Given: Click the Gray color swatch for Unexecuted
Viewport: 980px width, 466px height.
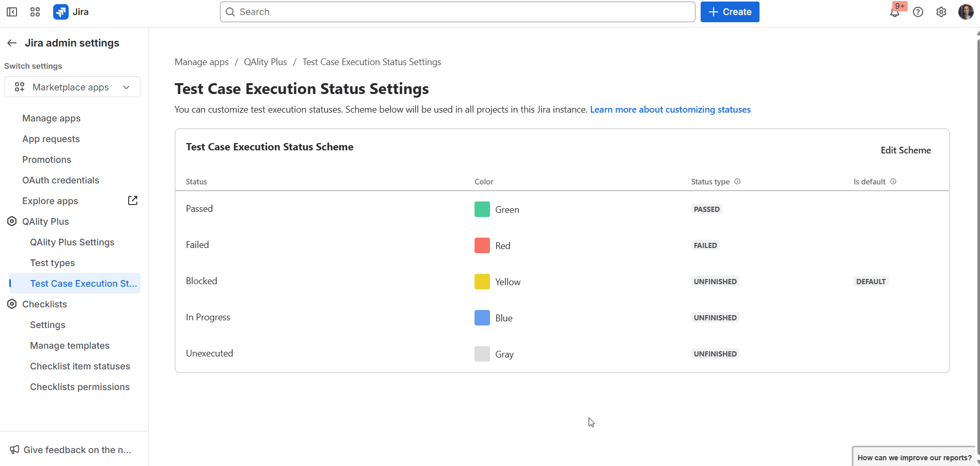Looking at the screenshot, I should 482,354.
